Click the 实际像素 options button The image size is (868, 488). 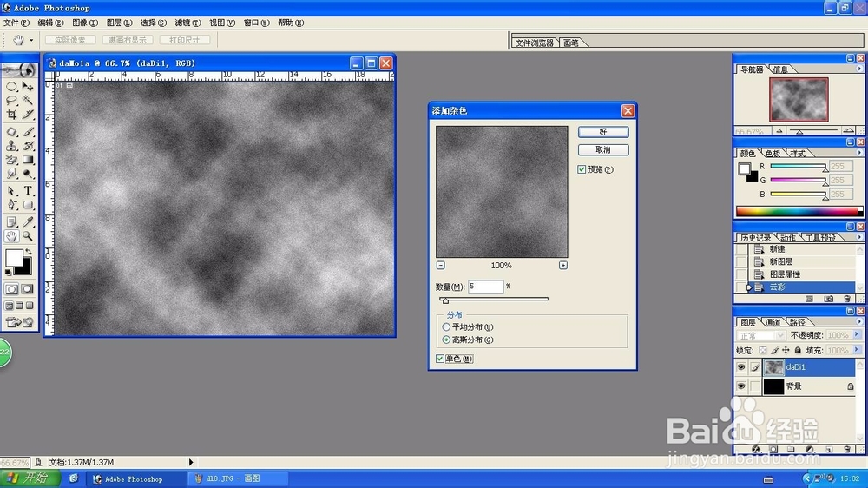click(x=70, y=40)
